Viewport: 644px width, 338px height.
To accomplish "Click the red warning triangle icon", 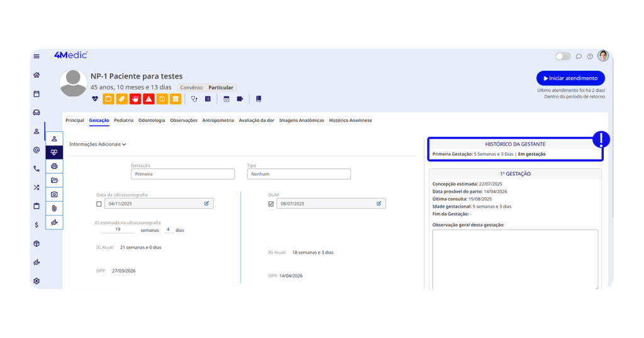I will click(x=148, y=99).
